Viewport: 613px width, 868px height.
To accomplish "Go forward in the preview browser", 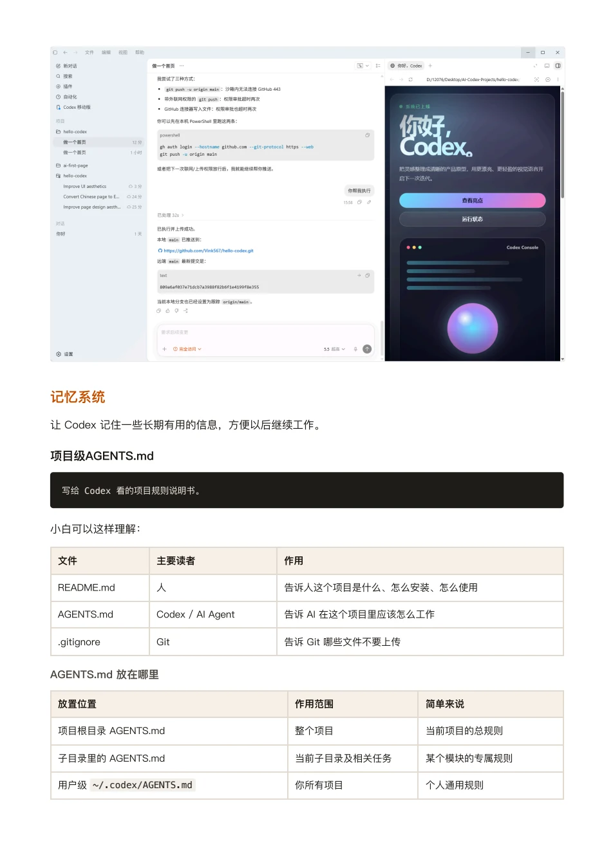I will tap(401, 80).
